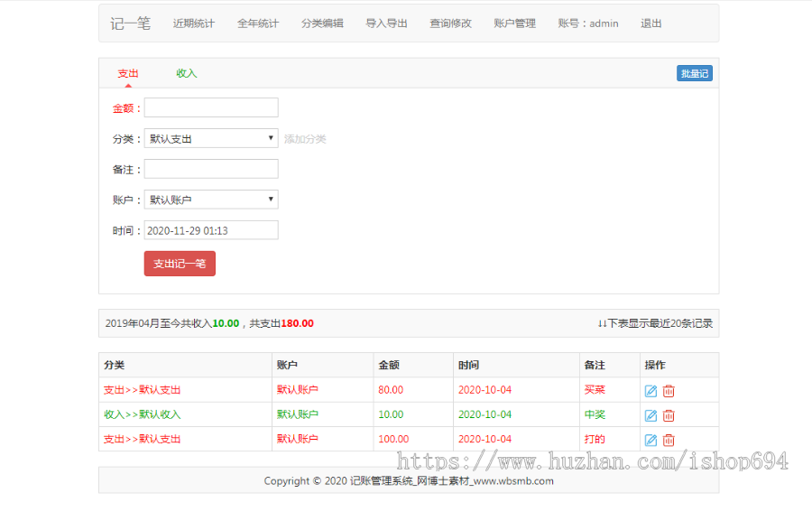Screen dimensions: 812x521
Task: Click the 添加分类 link
Action: coord(305,139)
